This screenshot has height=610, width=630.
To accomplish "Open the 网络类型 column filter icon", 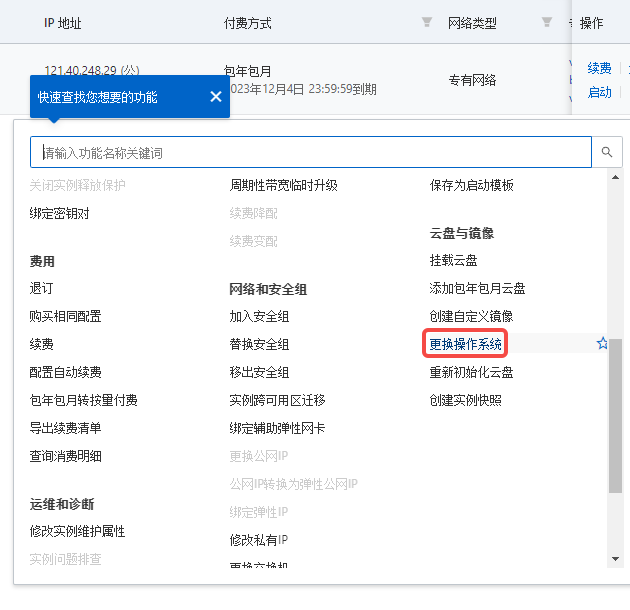I will pyautogui.click(x=546, y=22).
